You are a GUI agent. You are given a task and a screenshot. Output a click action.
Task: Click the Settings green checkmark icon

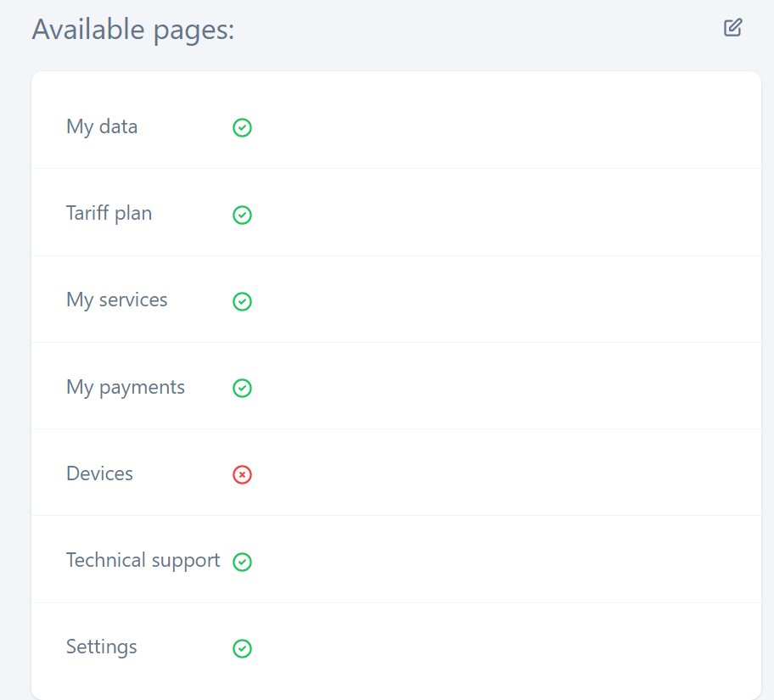pos(242,648)
